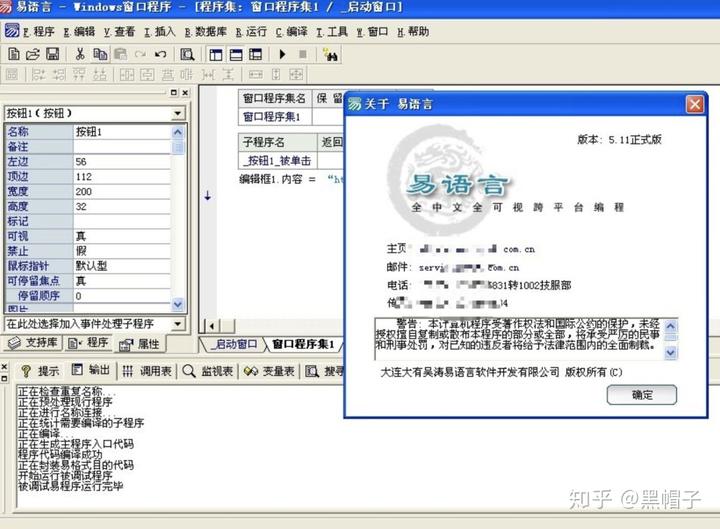Switch to the 输出 tab

pos(91,370)
